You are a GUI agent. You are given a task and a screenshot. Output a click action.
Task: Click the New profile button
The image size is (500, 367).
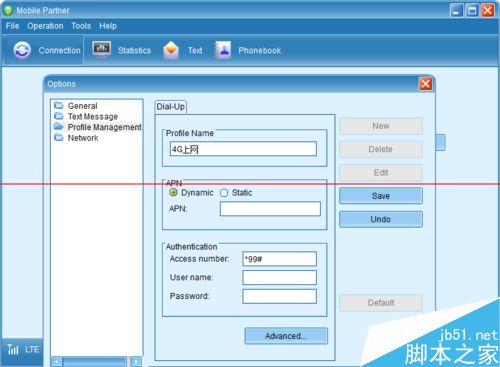(381, 126)
